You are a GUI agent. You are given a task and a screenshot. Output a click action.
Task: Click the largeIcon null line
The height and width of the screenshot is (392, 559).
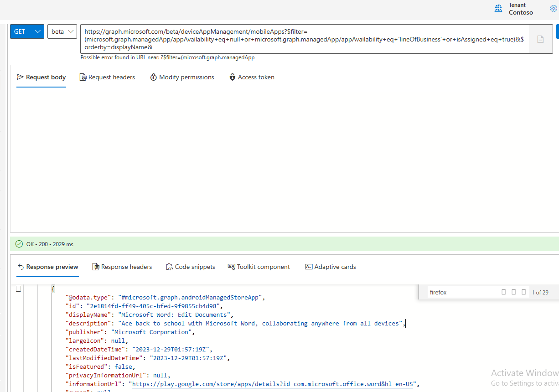pos(97,340)
